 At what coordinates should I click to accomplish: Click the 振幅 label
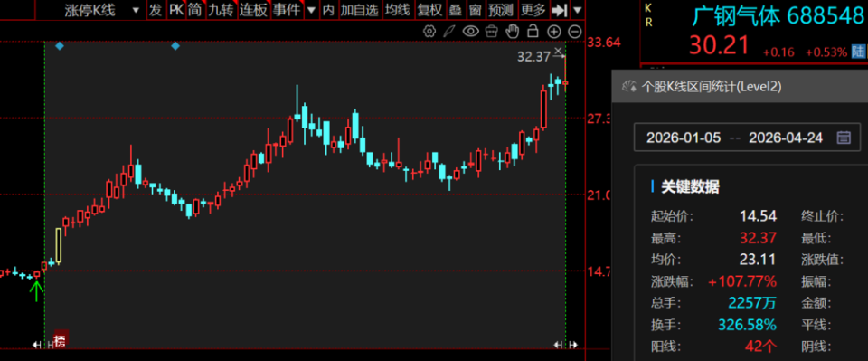pos(816,281)
